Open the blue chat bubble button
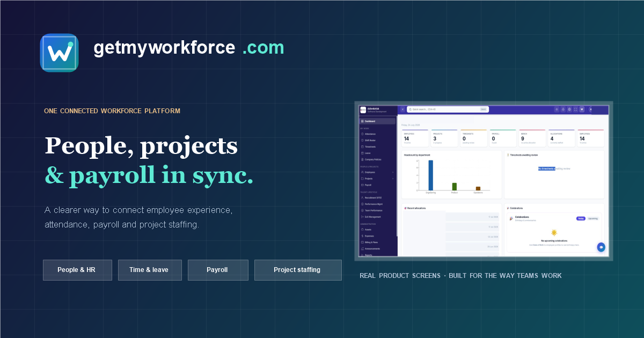The image size is (644, 338). point(601,247)
